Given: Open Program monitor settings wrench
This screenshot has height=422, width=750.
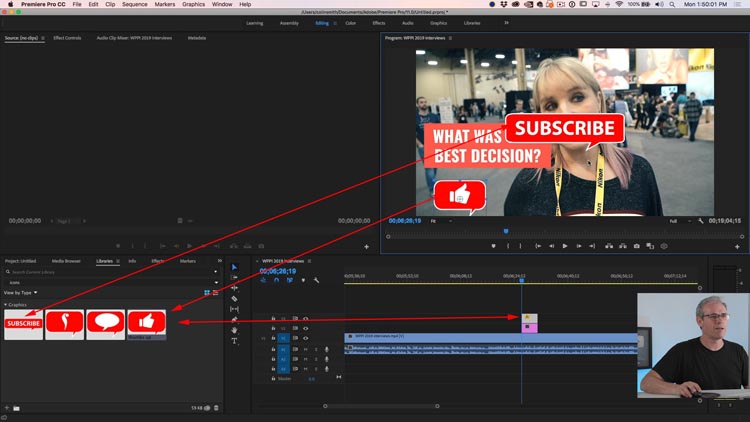Looking at the screenshot, I should point(701,221).
